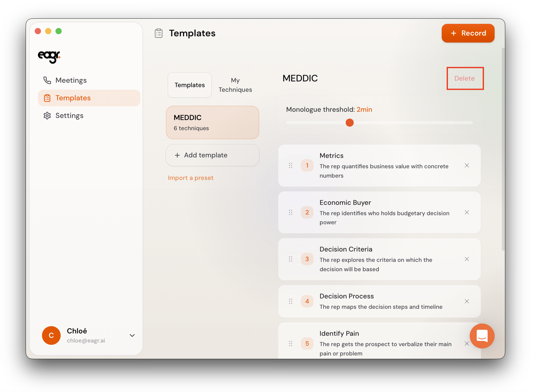Expand the Chloé account chevron menu

(x=132, y=335)
